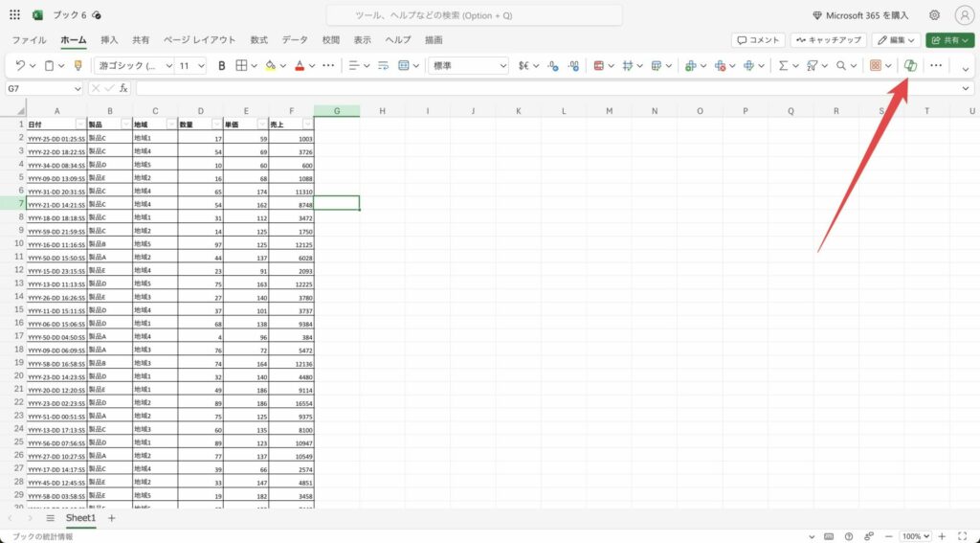The width and height of the screenshot is (980, 543).
Task: Click the Insert Function fx icon
Action: pos(123,88)
